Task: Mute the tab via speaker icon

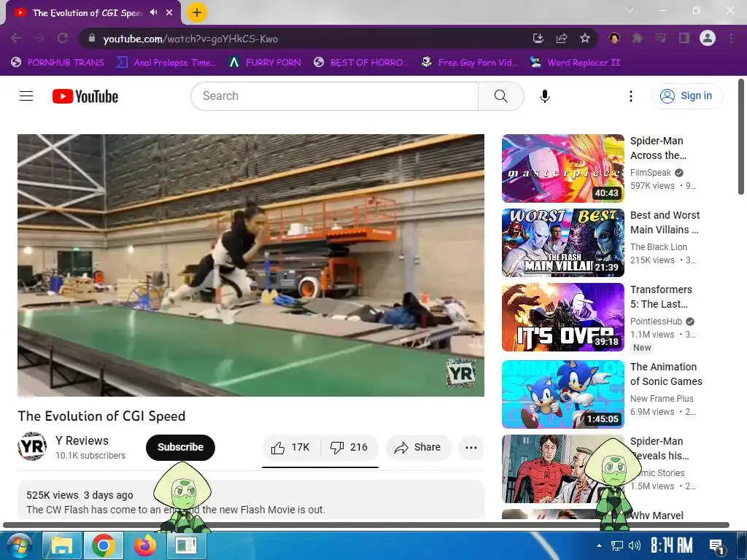Action: 153,12
